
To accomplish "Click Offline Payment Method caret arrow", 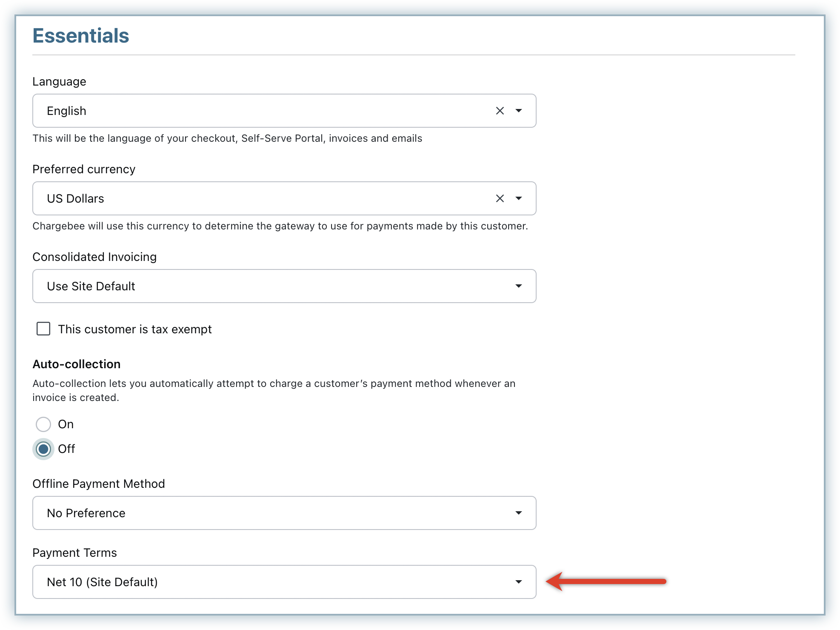I will (x=518, y=513).
